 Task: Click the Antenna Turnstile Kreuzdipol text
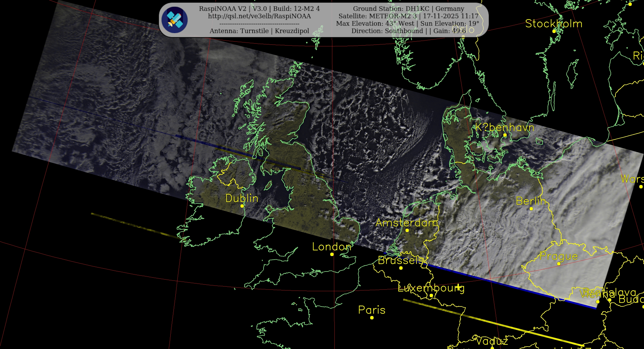259,31
